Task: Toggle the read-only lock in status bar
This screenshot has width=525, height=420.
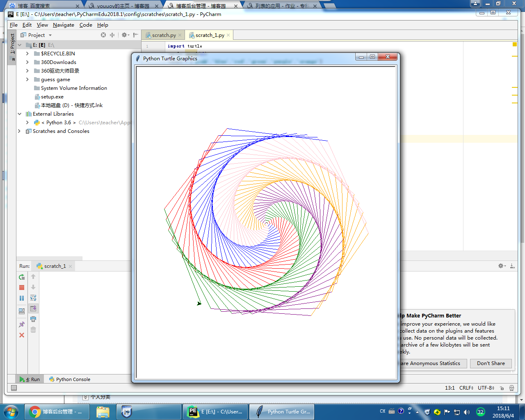Action: coord(502,388)
